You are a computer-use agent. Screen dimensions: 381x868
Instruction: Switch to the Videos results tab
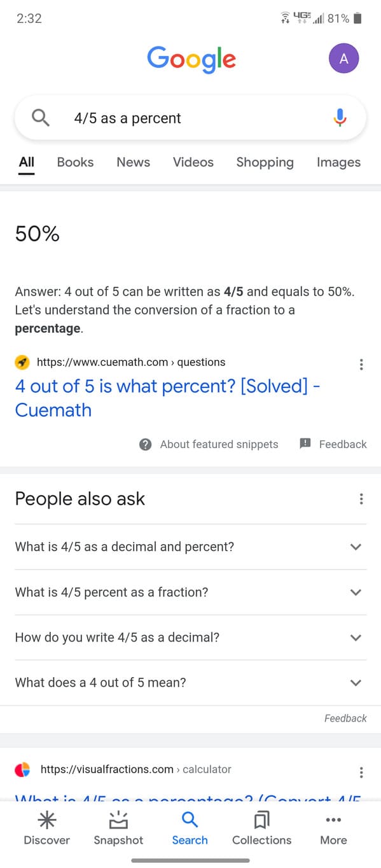[193, 162]
